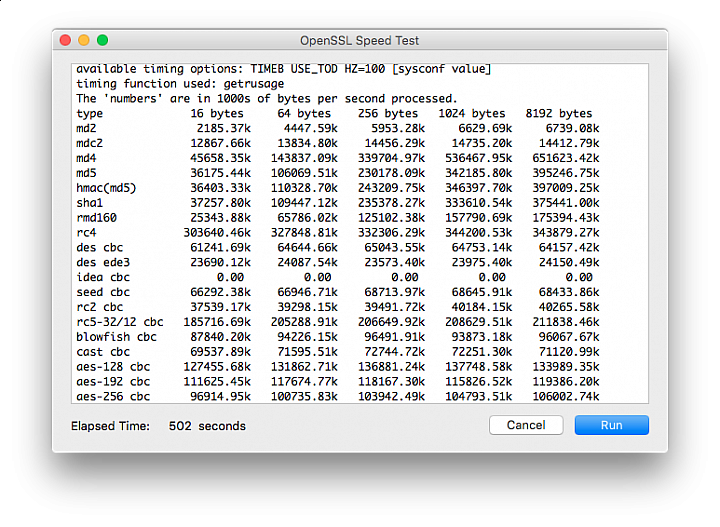The image size is (720, 527).
Task: Close the OpenSSL Speed Test window
Action: pos(66,40)
